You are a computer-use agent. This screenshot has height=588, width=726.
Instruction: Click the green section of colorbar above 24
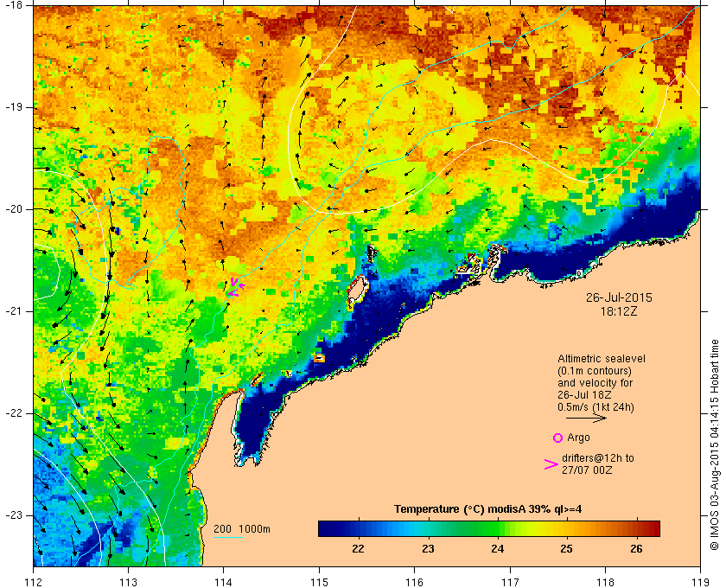point(498,528)
